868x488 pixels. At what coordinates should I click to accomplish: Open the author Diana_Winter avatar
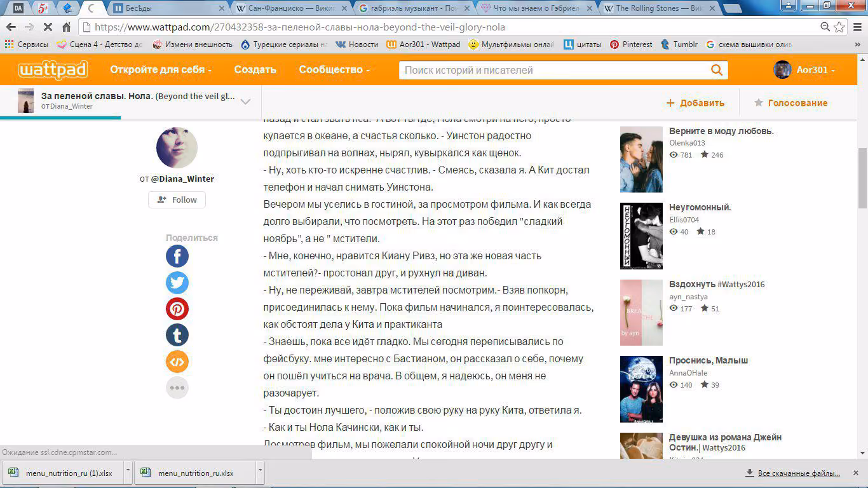click(x=177, y=147)
